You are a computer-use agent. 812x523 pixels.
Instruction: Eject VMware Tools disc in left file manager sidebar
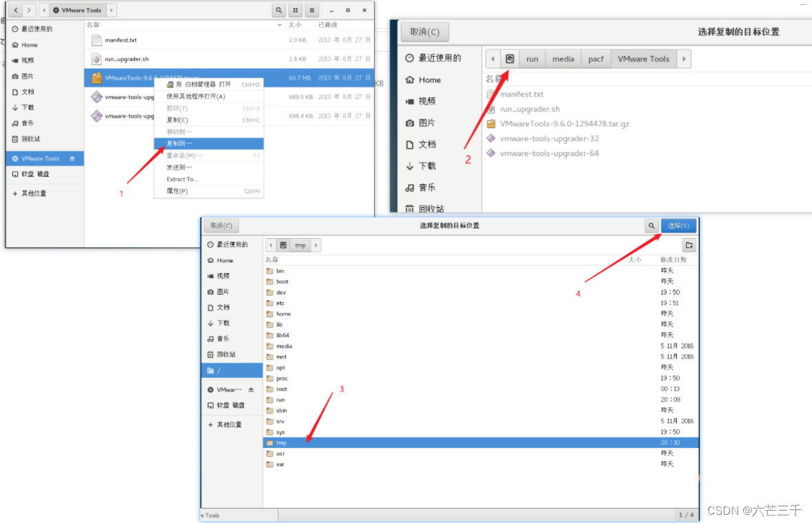point(72,158)
